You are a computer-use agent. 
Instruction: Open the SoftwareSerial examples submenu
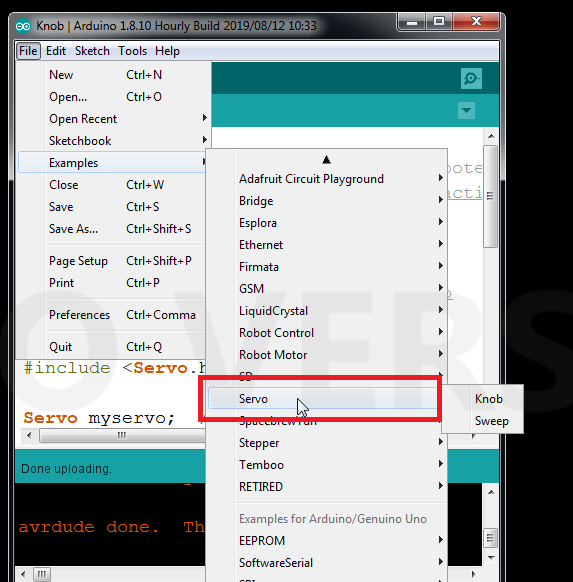[x=327, y=563]
